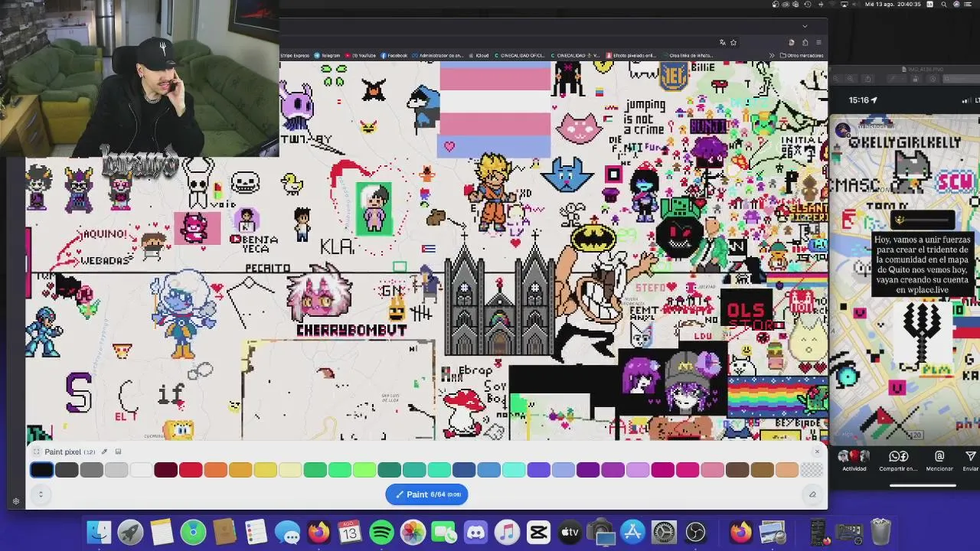Open Reminders in the Dock
Image resolution: width=980 pixels, height=551 pixels.
tap(256, 532)
